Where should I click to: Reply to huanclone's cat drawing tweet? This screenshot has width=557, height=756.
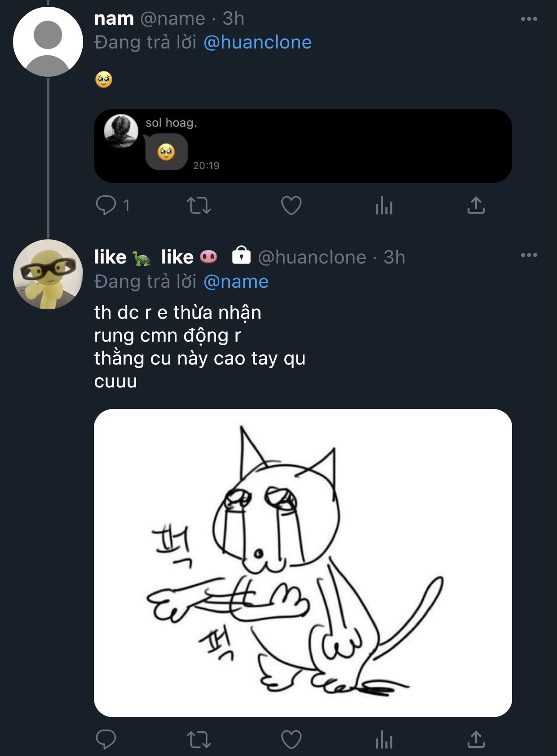click(106, 739)
